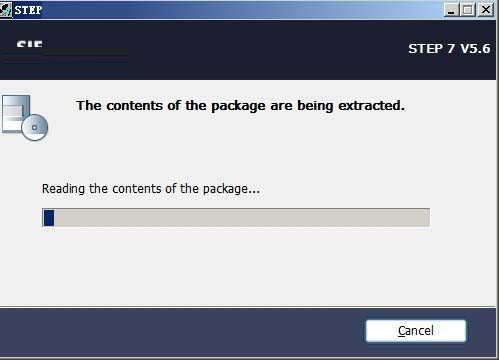Select the "Reading the contents of the package..." status text
Viewport: 499px width, 361px height.
click(151, 189)
